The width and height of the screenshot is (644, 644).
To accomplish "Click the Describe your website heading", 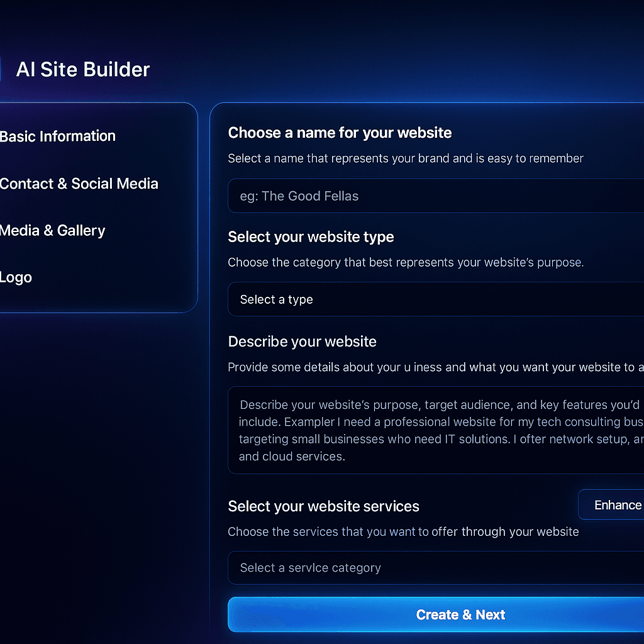I will (303, 341).
